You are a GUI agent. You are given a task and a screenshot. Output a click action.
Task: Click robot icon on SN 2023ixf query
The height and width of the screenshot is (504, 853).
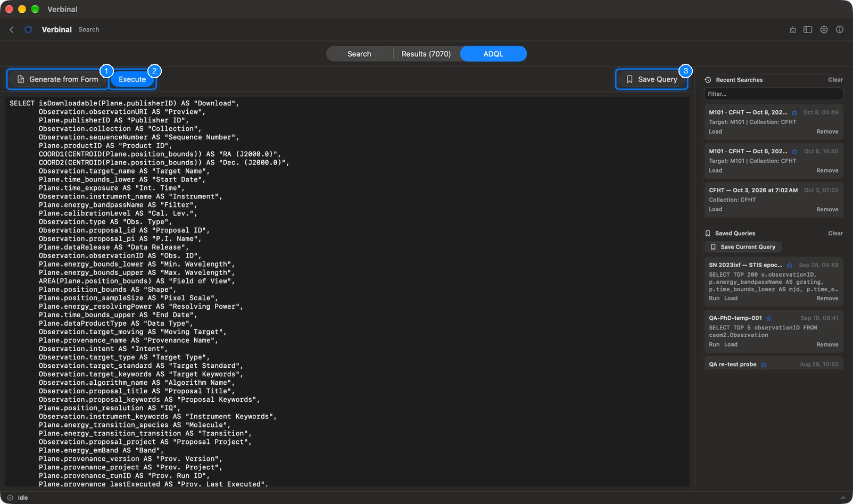click(790, 265)
